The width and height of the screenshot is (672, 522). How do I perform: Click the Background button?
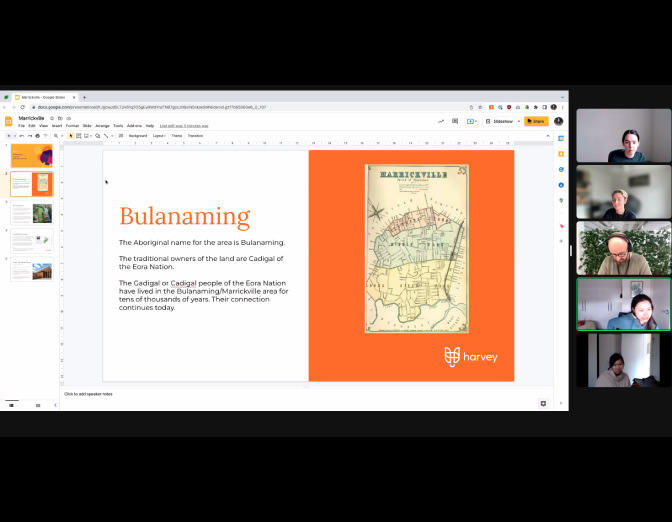137,135
